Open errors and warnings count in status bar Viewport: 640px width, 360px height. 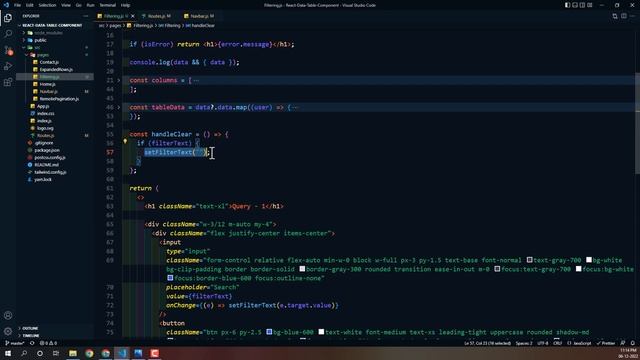coord(48,343)
